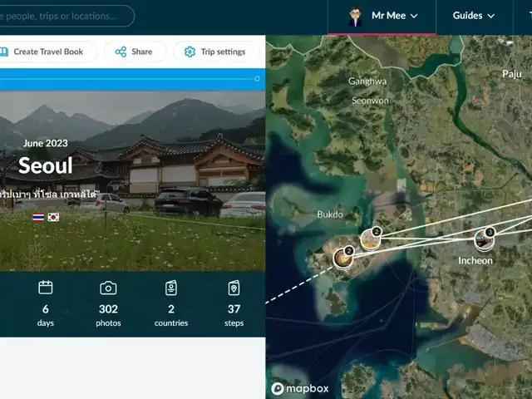Open Trip settings gear icon
This screenshot has width=532, height=399.
click(x=190, y=52)
